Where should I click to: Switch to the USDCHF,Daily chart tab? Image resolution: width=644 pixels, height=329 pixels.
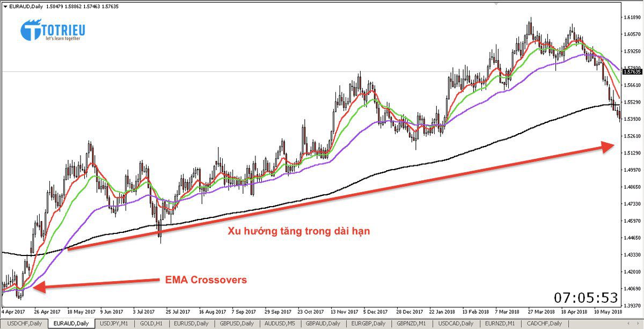[x=24, y=324]
